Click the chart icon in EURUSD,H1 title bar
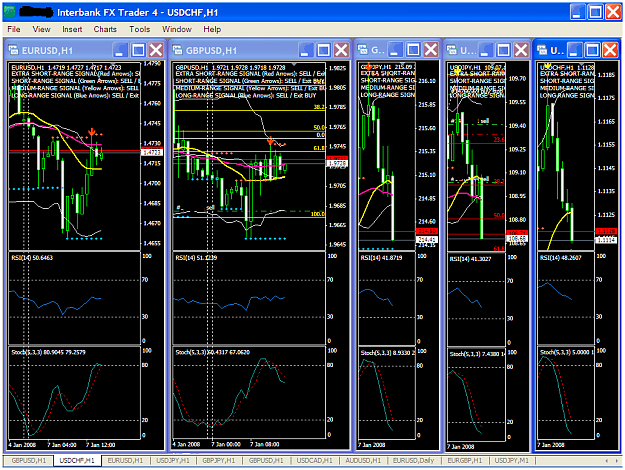The width and height of the screenshot is (625, 470). coord(13,50)
